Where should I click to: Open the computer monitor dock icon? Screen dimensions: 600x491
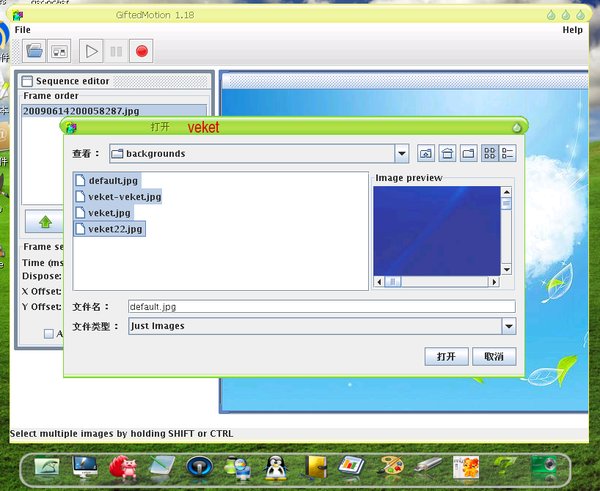tap(85, 467)
